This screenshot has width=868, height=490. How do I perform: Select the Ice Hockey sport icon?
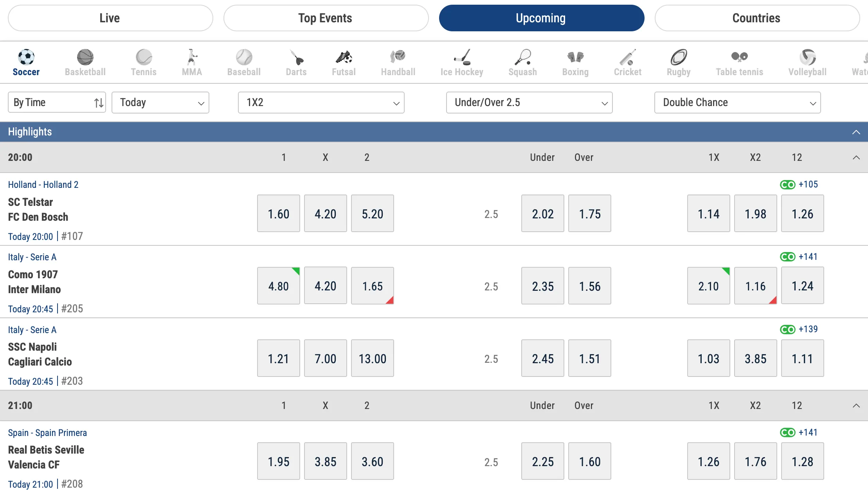(x=462, y=62)
